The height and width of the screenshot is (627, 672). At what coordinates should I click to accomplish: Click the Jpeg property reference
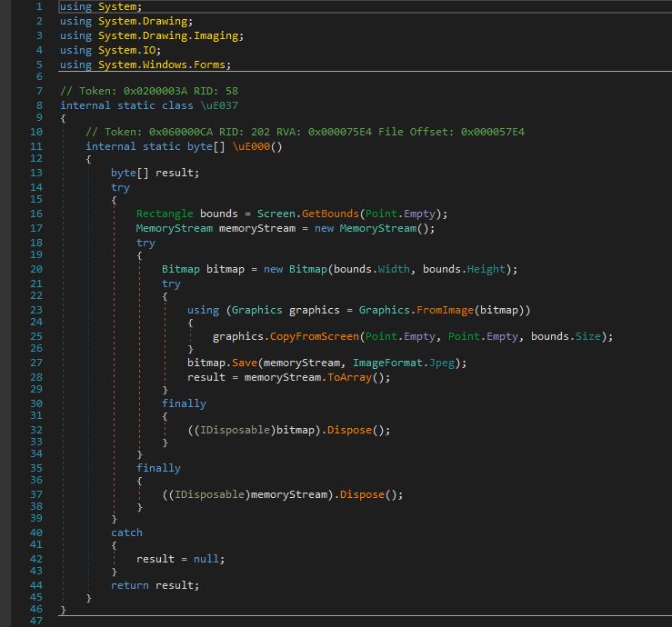(x=441, y=363)
